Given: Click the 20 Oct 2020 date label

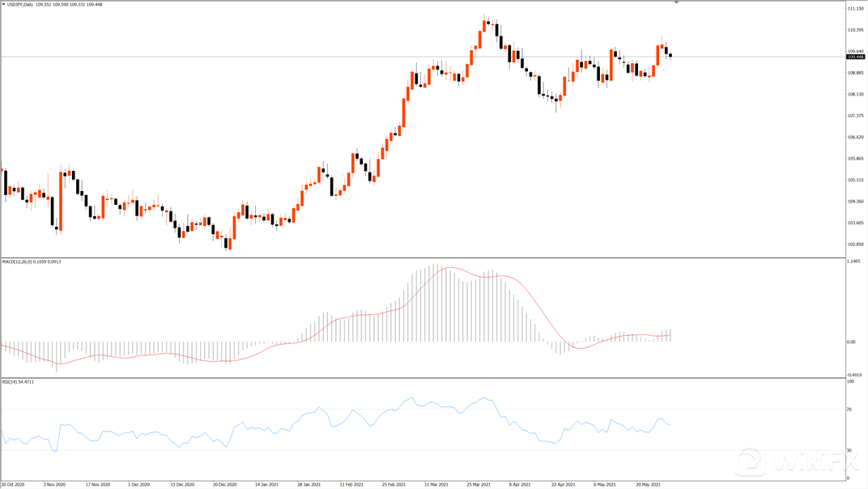Looking at the screenshot, I should tap(13, 484).
